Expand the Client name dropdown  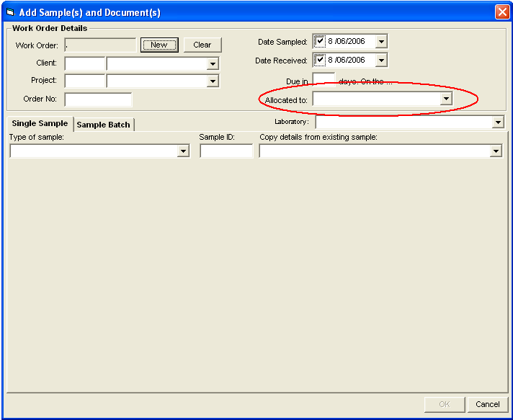(213, 64)
